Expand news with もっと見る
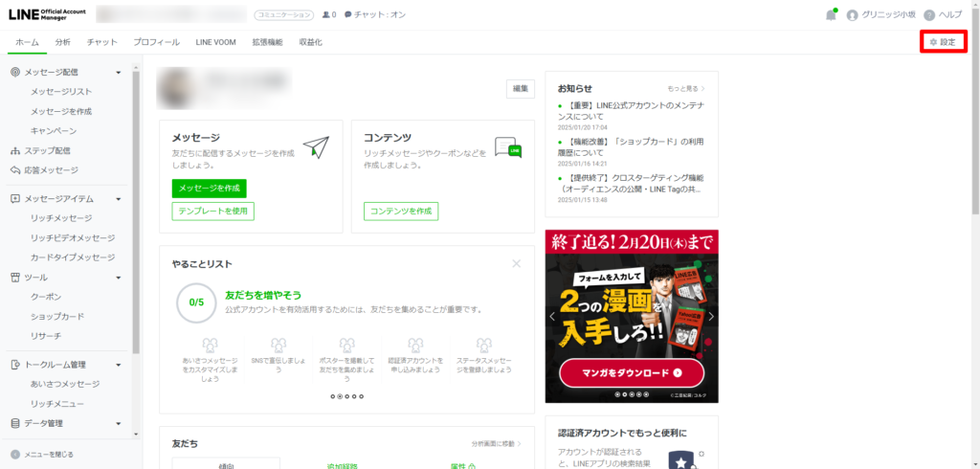Image resolution: width=980 pixels, height=469 pixels. click(x=686, y=89)
